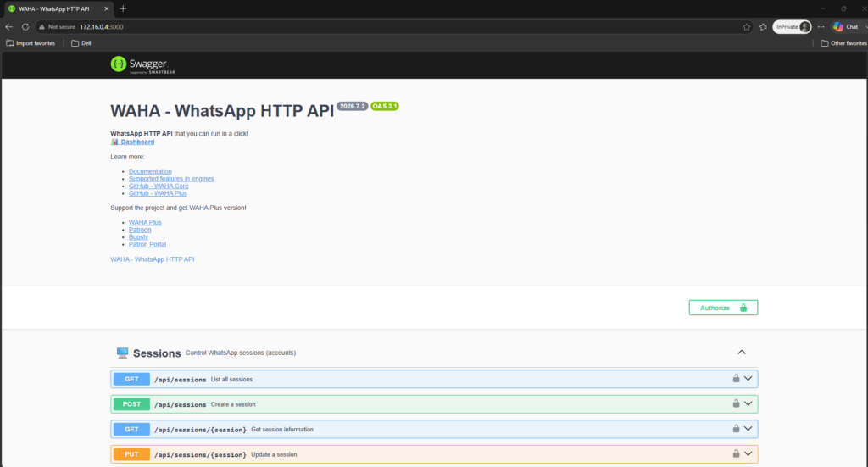868x467 pixels.
Task: Close the WAHA browser tab
Action: tap(107, 8)
